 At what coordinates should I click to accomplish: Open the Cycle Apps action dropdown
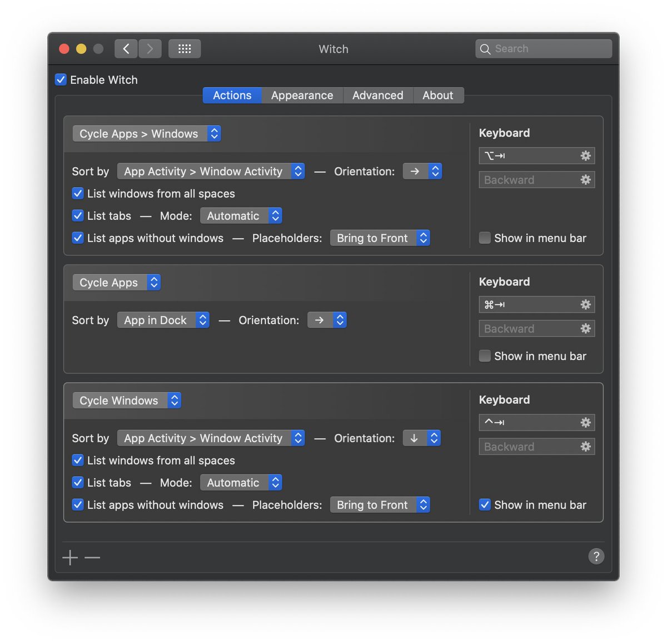click(x=117, y=283)
